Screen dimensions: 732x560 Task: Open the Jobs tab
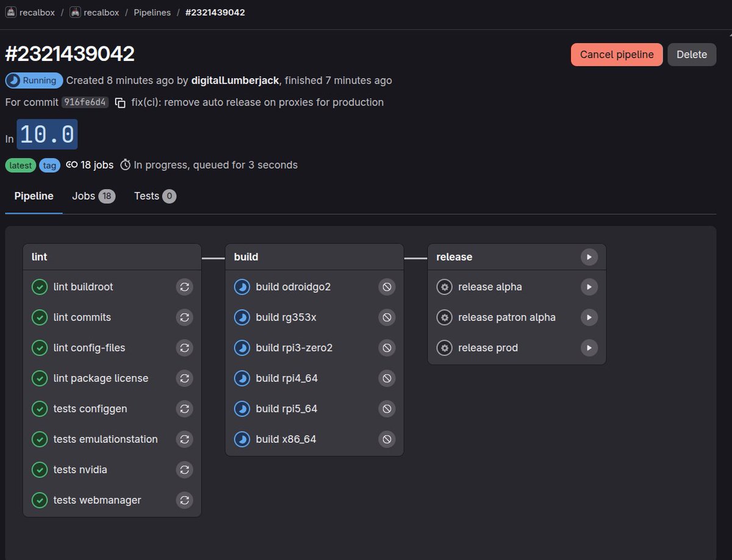[x=93, y=196]
